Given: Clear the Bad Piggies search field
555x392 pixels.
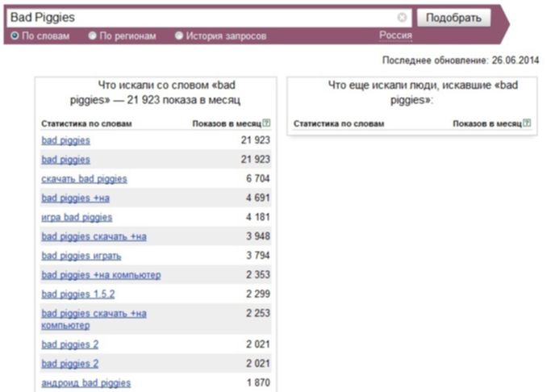Looking at the screenshot, I should click(402, 17).
